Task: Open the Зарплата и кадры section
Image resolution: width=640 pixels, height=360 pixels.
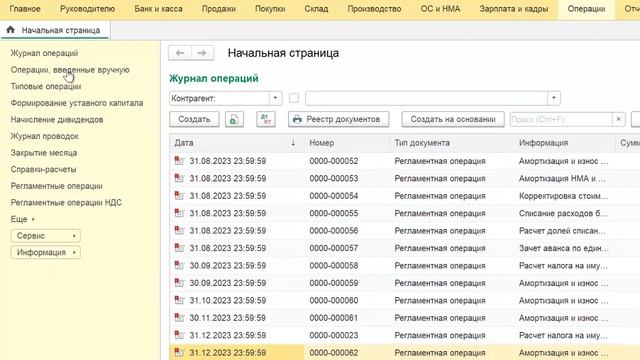Action: 514,9
